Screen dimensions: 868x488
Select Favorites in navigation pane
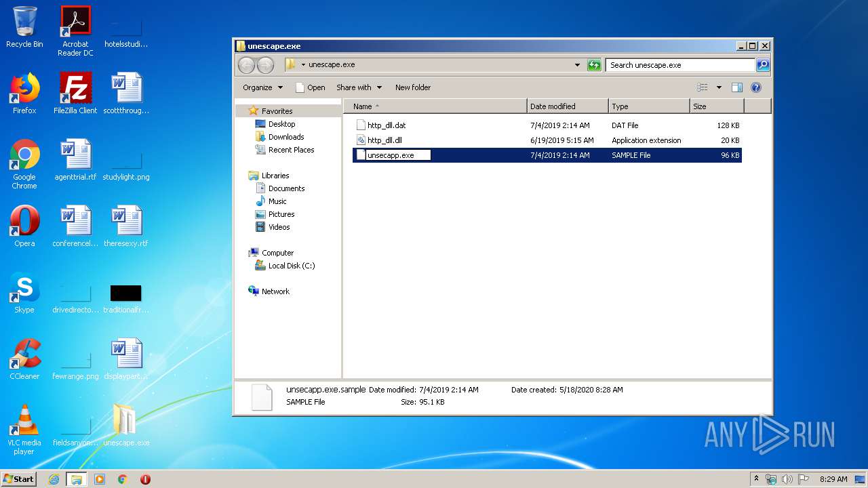pos(277,111)
